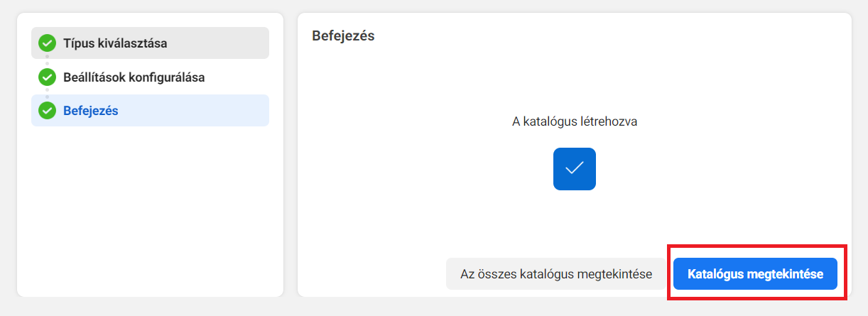The image size is (868, 316).
Task: View all catalogs with Az összes katalógus megtekintése
Action: (x=556, y=274)
